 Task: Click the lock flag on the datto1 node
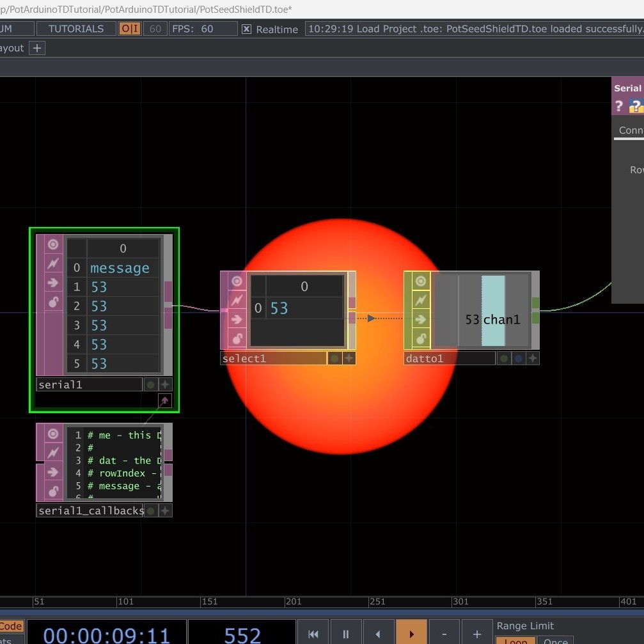420,338
